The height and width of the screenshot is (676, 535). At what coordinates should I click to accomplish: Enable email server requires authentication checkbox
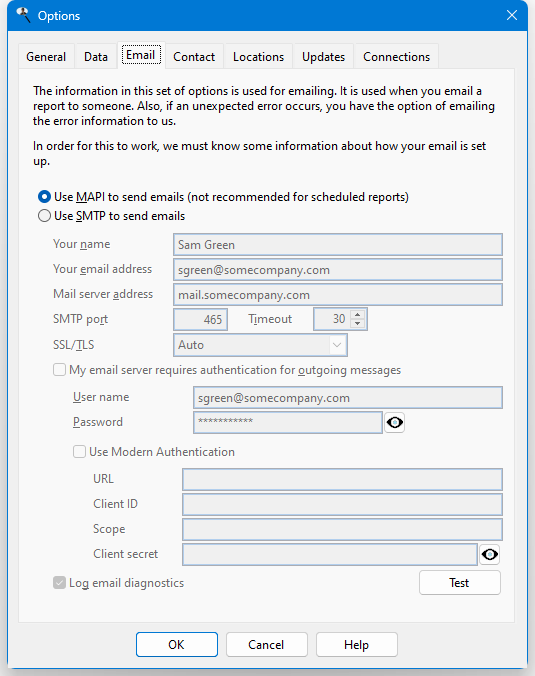tap(59, 370)
